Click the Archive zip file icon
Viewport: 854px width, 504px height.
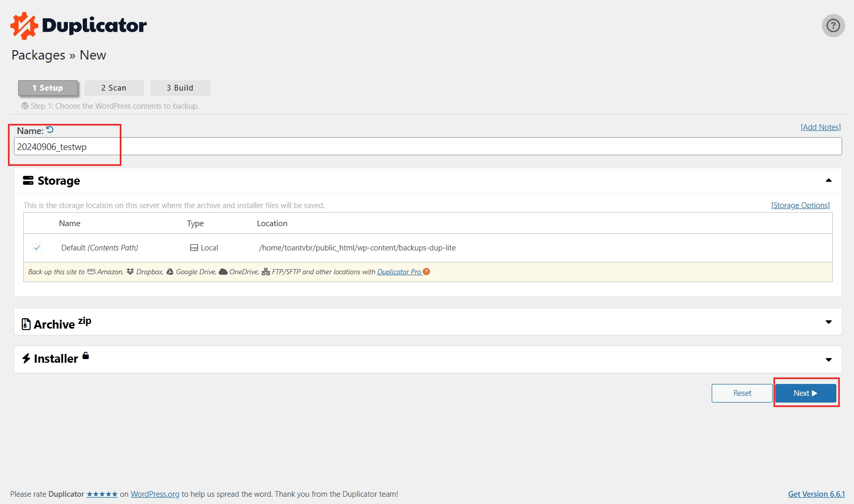click(26, 324)
